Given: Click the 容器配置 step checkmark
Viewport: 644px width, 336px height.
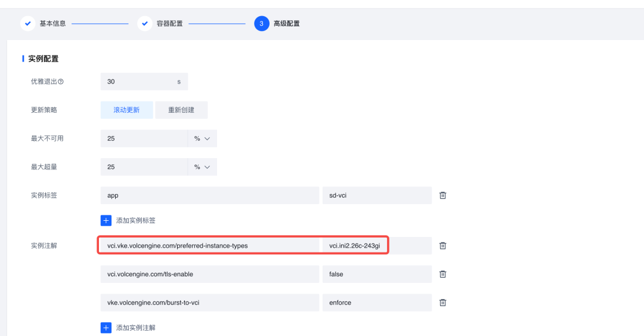Looking at the screenshot, I should pyautogui.click(x=144, y=23).
